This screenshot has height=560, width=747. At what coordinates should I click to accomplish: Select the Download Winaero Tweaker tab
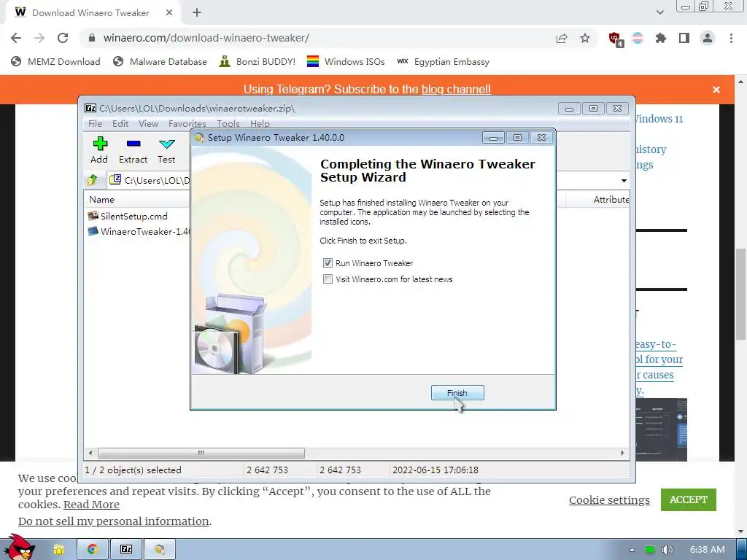[x=90, y=13]
